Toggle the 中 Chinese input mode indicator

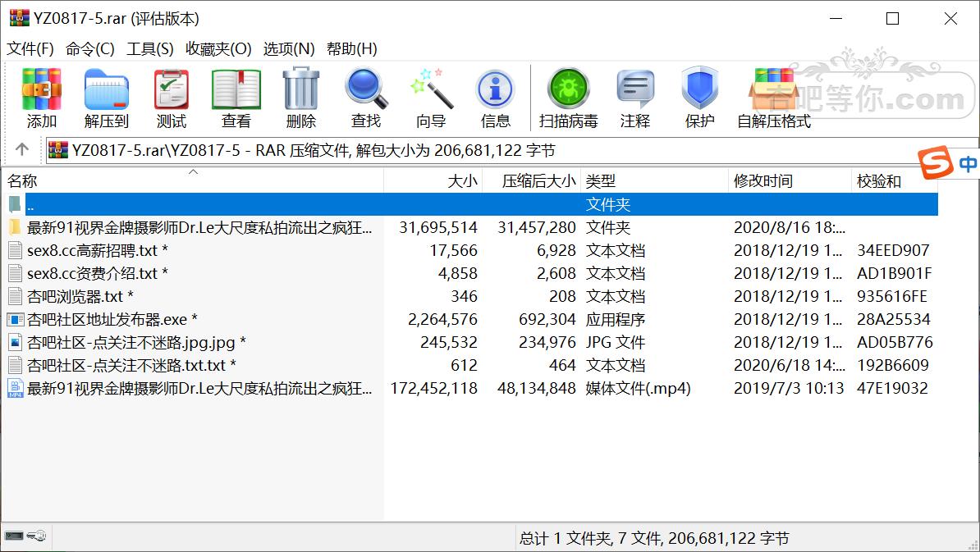point(969,164)
